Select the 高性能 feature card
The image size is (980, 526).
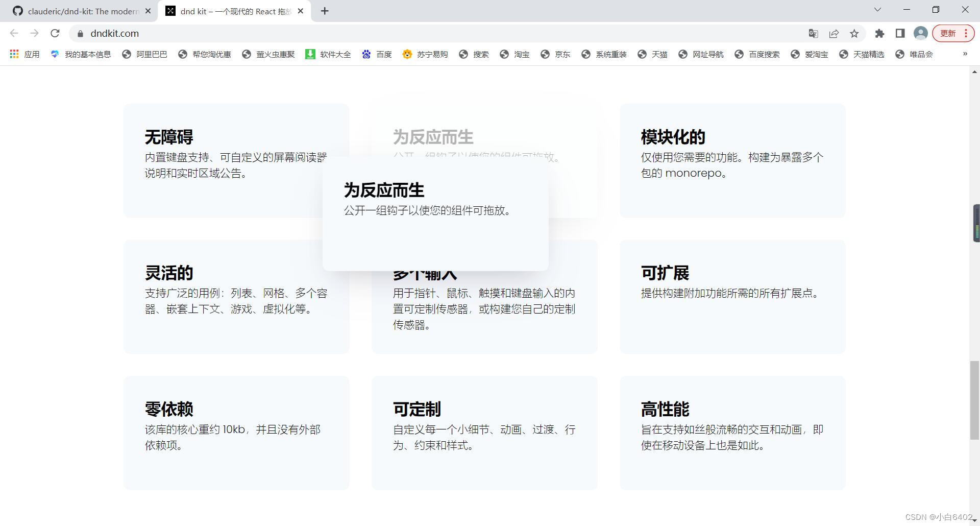[732, 433]
